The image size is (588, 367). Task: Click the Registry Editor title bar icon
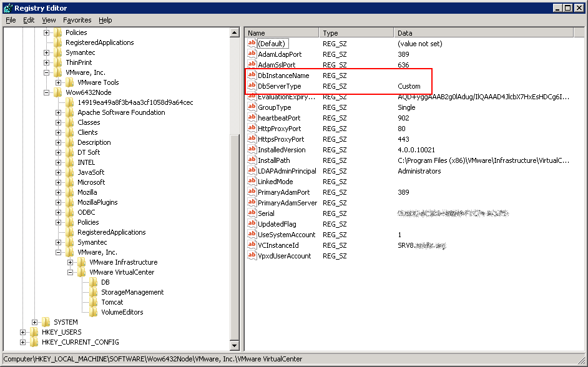pyautogui.click(x=8, y=8)
